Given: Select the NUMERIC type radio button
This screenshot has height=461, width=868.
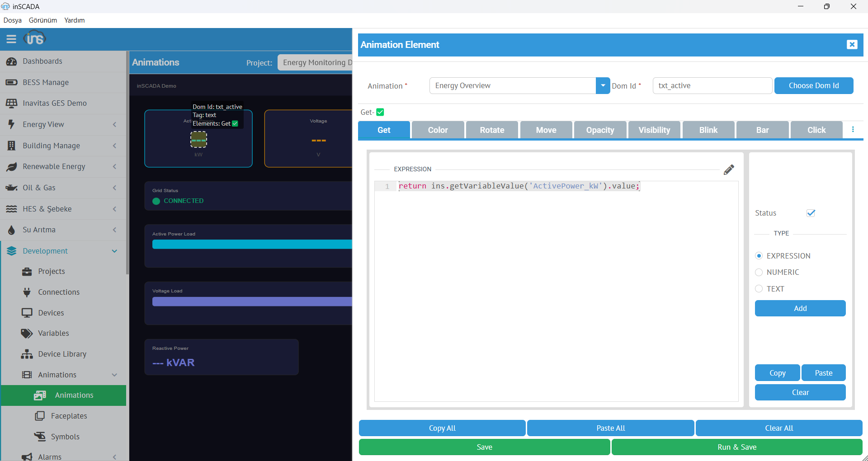Looking at the screenshot, I should click(x=759, y=272).
